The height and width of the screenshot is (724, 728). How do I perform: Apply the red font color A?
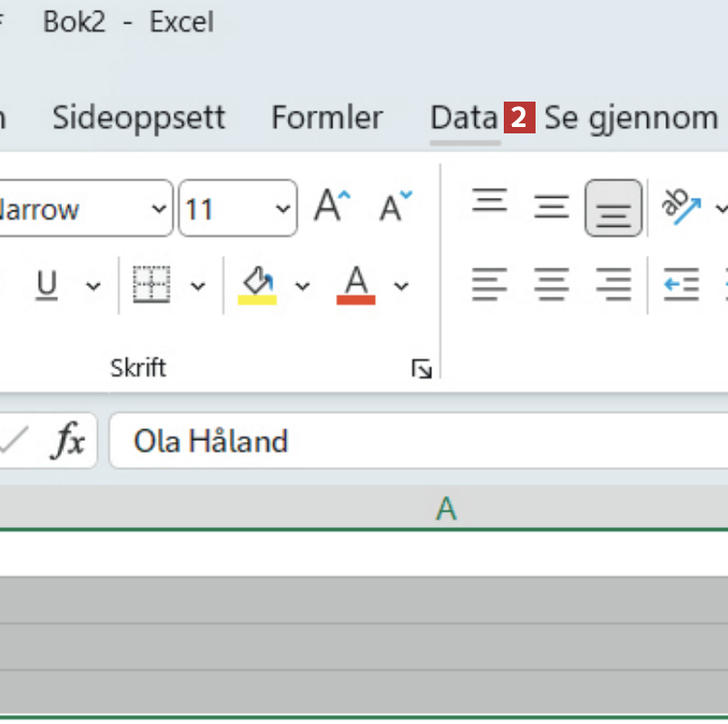click(x=356, y=285)
